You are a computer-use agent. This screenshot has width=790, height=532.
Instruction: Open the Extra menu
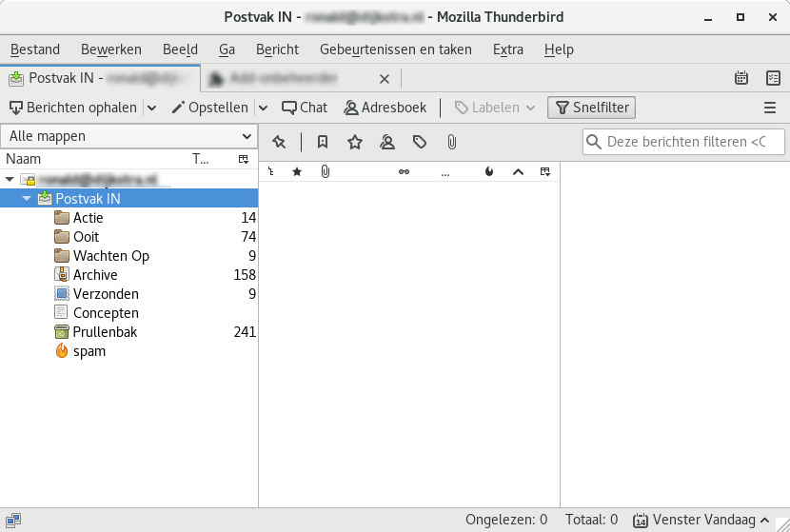[x=508, y=49]
